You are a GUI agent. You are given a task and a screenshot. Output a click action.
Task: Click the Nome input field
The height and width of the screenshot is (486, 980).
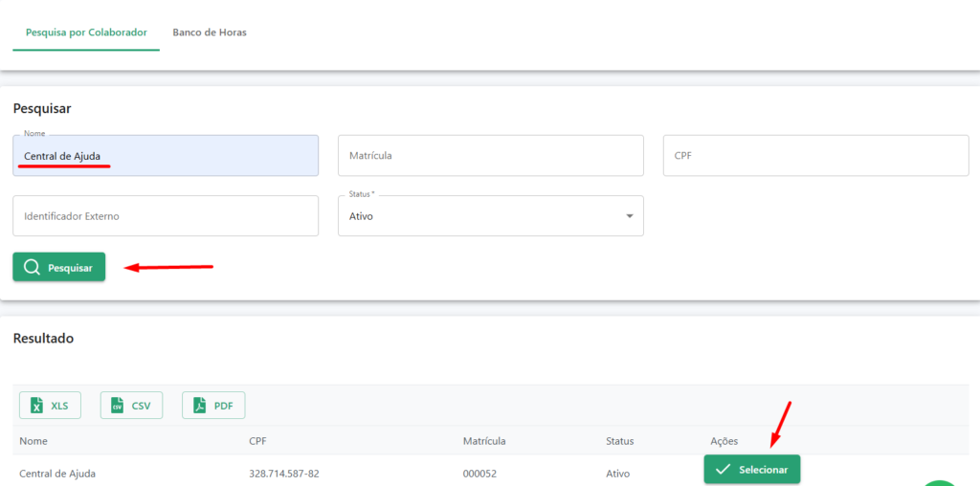pos(166,156)
